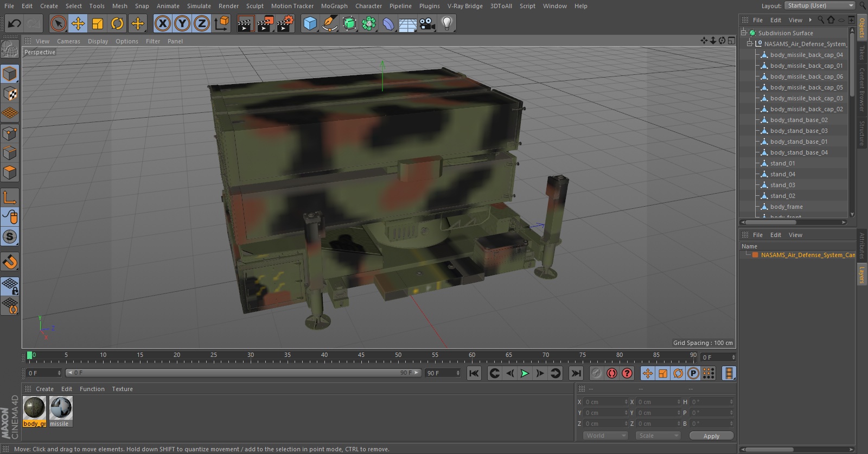Add a Bend deformer icon
Screen dimensions: 868x454
[x=388, y=23]
